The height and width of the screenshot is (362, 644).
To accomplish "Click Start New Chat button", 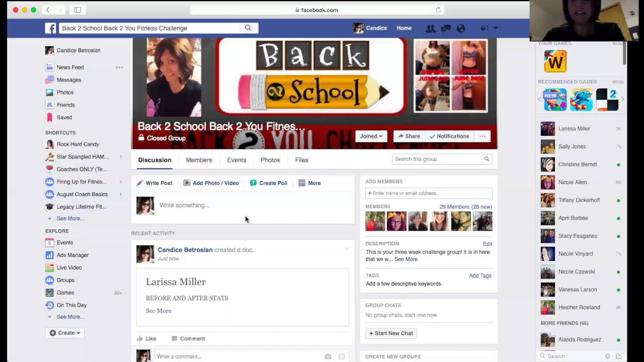I will pyautogui.click(x=391, y=333).
